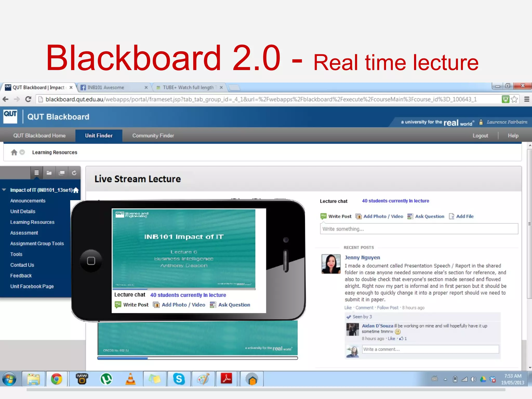Open Adobe Reader from taskbar
This screenshot has width=532, height=399.
(227, 379)
